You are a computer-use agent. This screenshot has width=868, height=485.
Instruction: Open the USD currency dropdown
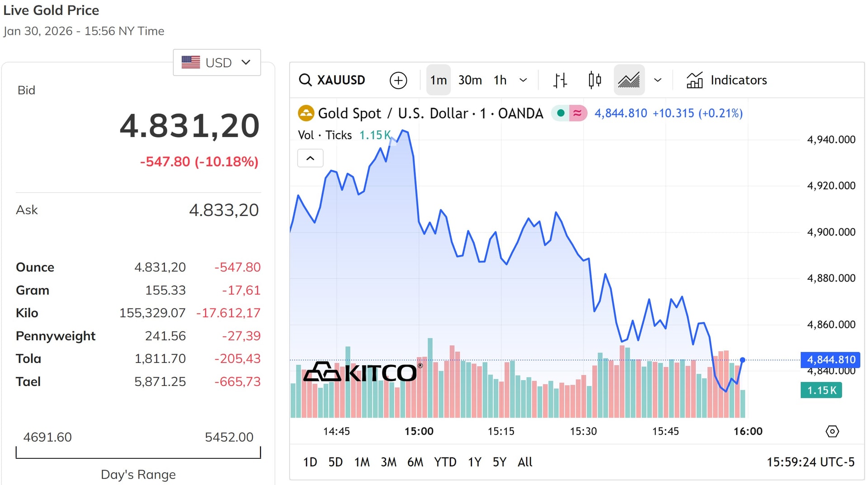217,62
